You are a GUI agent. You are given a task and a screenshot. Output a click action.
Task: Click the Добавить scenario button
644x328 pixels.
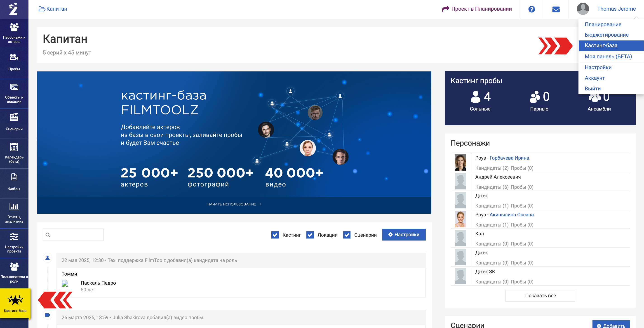(611, 324)
